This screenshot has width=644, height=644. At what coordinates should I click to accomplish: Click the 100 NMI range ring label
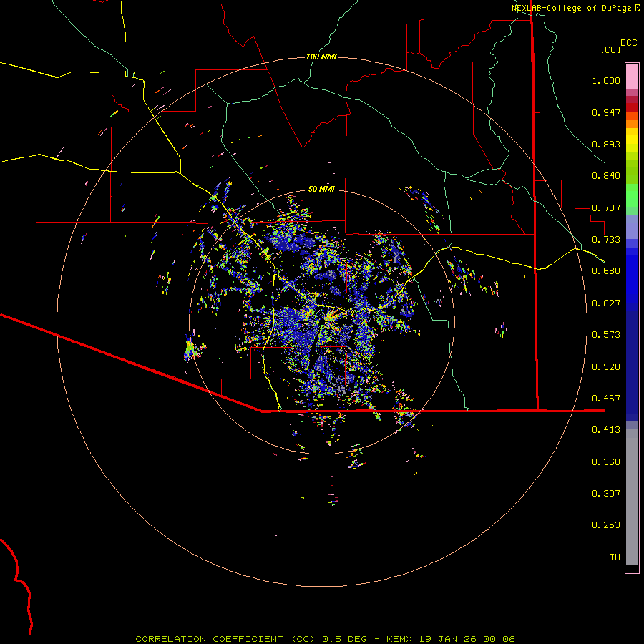[x=321, y=57]
